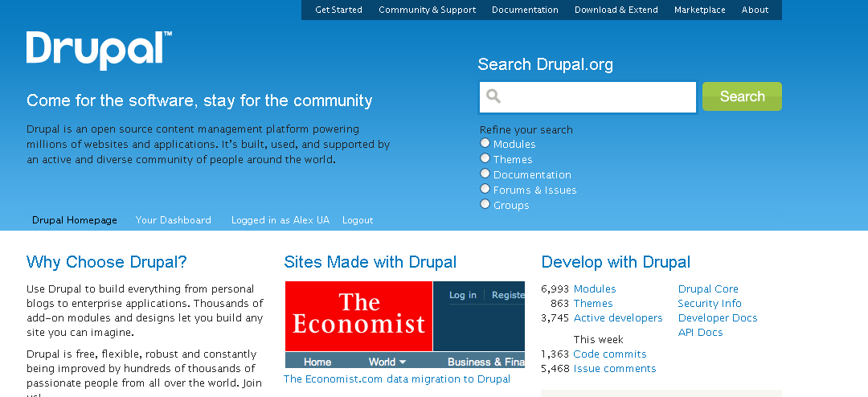Click the 3,745 developers count
Viewport: 868px width, 397px height.
click(555, 317)
